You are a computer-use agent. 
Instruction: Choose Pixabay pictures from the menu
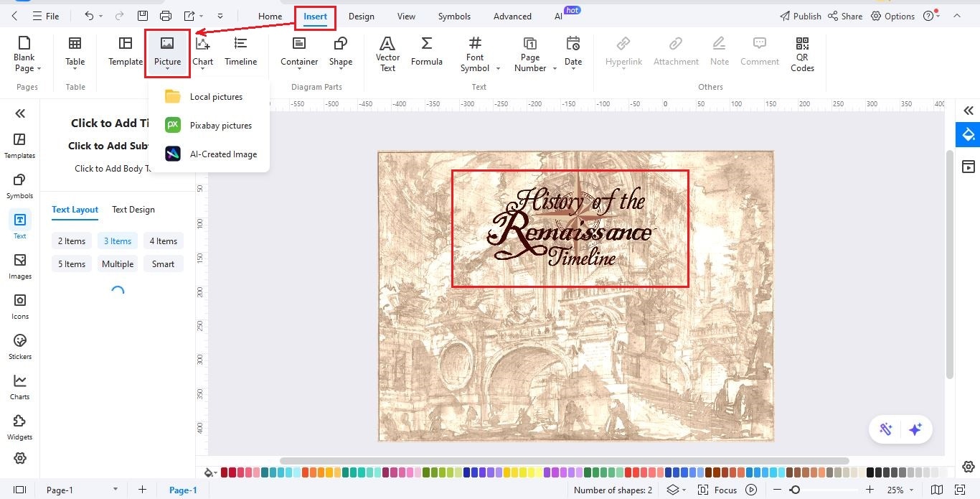209,126
